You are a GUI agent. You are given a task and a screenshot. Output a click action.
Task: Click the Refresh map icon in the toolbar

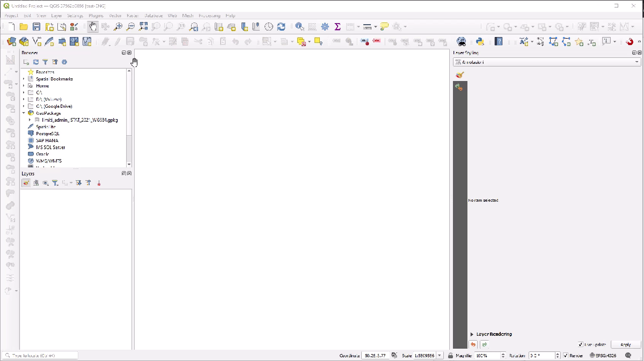281,27
